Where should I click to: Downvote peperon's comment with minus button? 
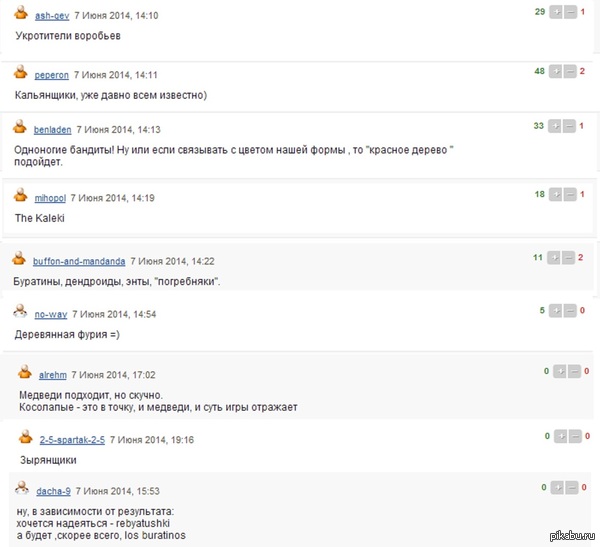[x=569, y=71]
